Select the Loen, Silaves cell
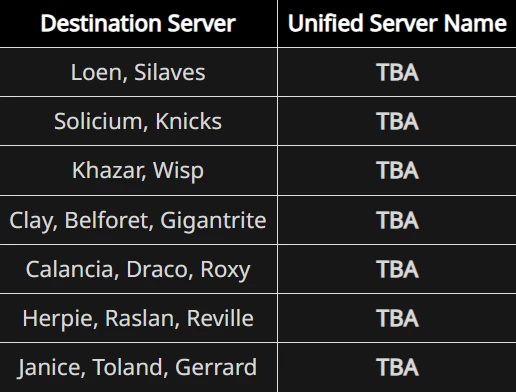Viewport: 516px width, 392px height. 138,72
